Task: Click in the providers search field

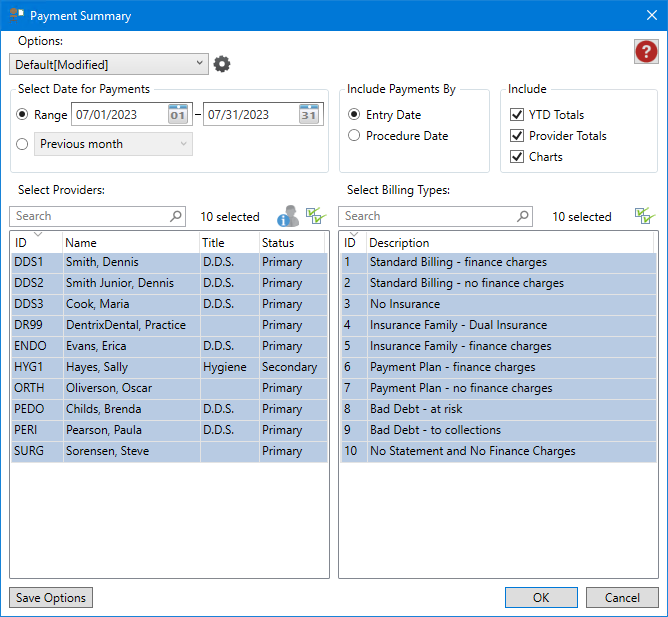Action: pyautogui.click(x=90, y=216)
